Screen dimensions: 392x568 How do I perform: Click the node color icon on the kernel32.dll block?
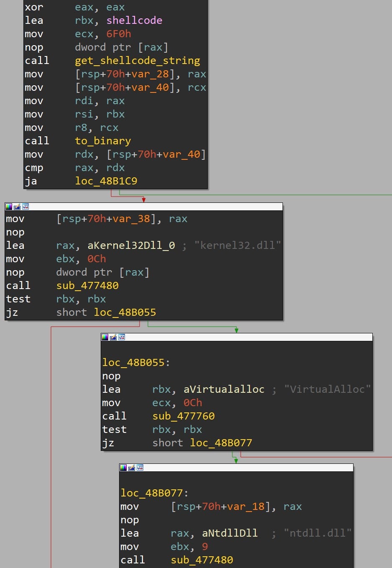point(9,207)
